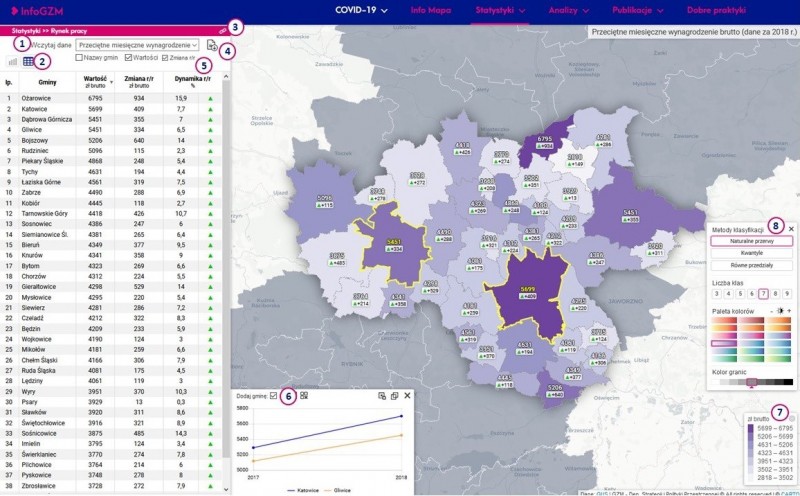Switch to table view icon
The width and height of the screenshot is (800, 496).
28,62
